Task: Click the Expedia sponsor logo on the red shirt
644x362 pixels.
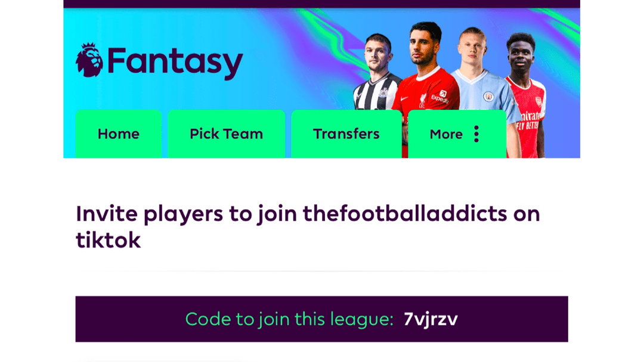Action: coord(440,97)
